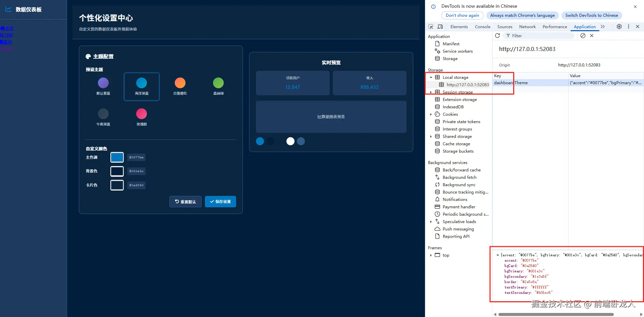Open the 卡片色 color picker swatch
The height and width of the screenshot is (317, 644).
117,185
